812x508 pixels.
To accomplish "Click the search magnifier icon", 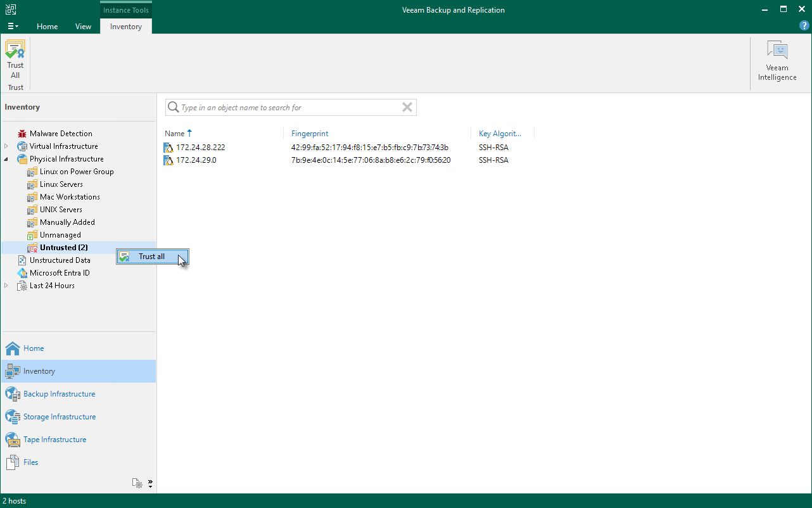I will click(x=173, y=108).
